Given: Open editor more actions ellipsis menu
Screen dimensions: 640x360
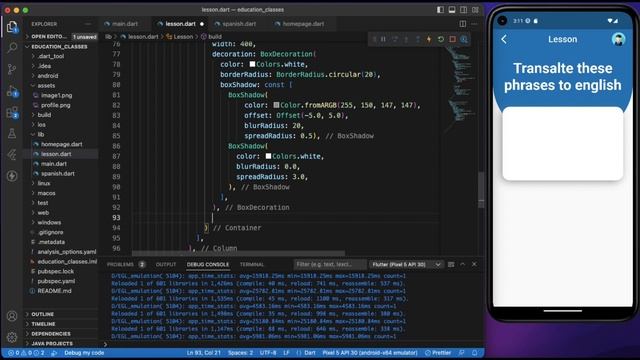Looking at the screenshot, I should 474,24.
